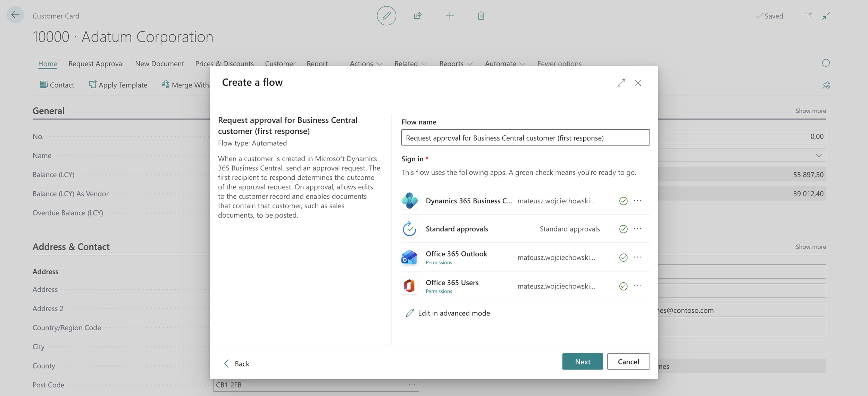Expand the Actions menu
The image size is (868, 396).
click(x=366, y=64)
